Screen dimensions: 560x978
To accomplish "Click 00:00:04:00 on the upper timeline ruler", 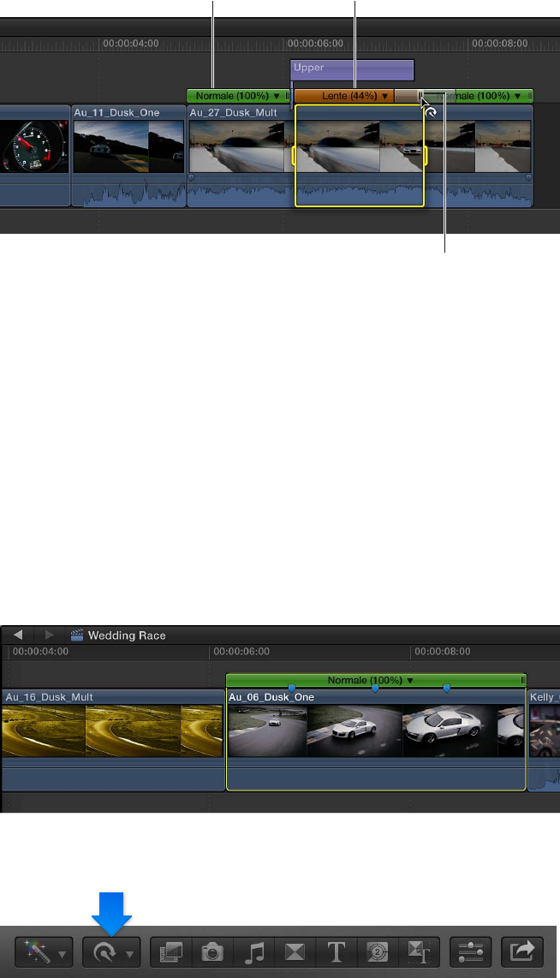I will [x=130, y=44].
